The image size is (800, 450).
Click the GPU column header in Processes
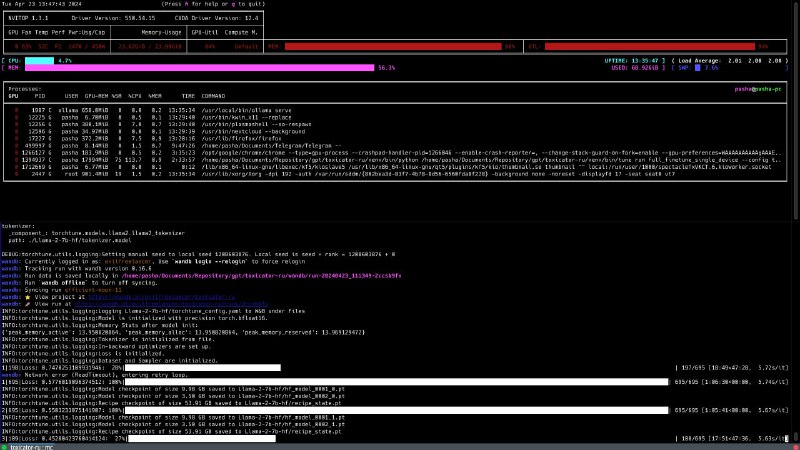(13, 96)
